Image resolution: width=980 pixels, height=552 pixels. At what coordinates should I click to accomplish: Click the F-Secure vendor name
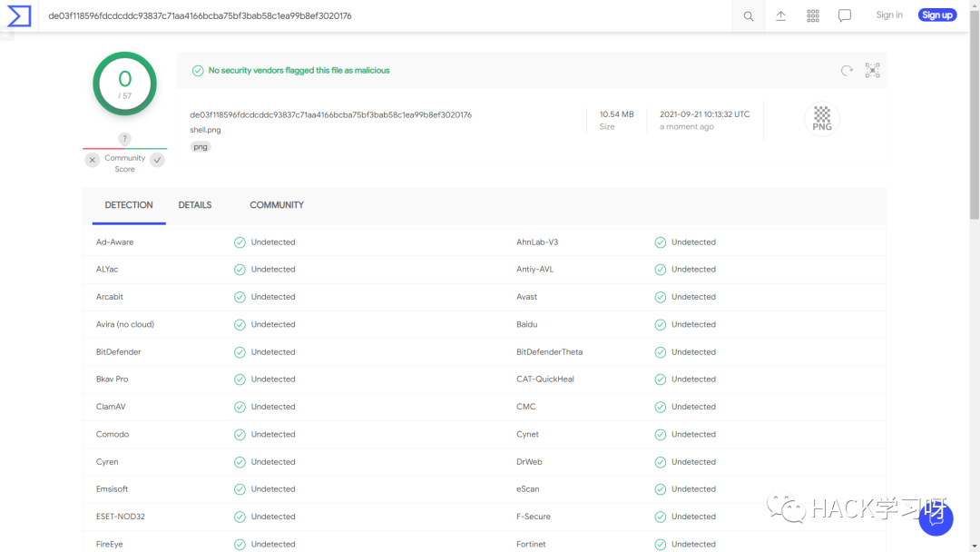click(534, 517)
